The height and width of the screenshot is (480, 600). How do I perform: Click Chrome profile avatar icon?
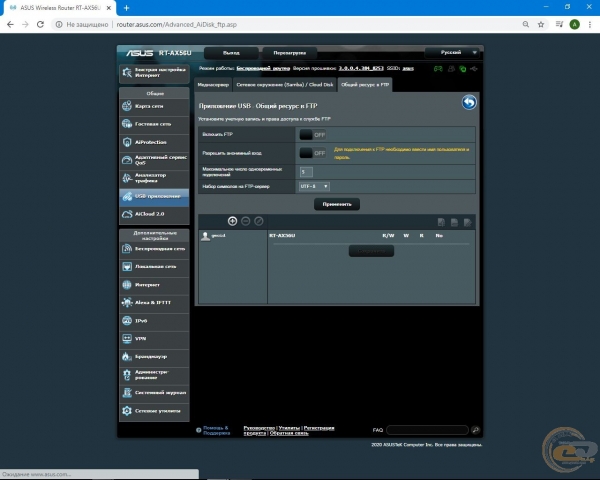tap(574, 24)
